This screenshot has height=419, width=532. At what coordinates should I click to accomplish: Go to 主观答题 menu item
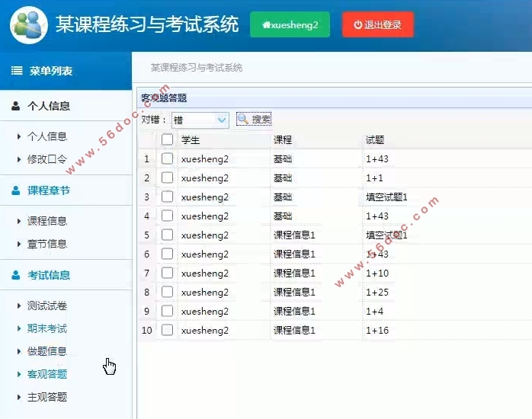coord(47,397)
